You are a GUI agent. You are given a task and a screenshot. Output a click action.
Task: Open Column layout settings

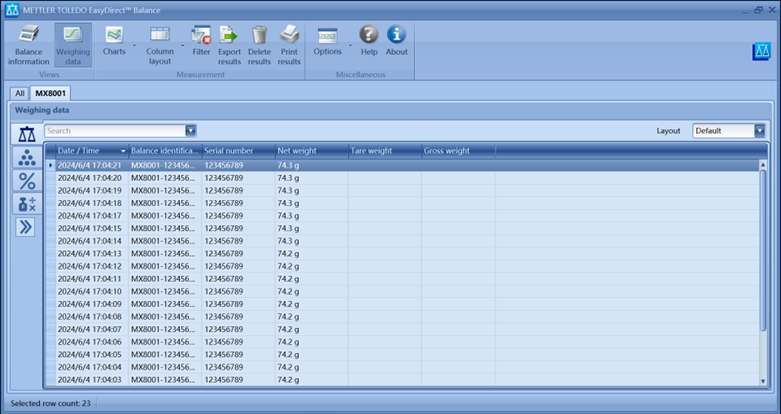pos(160,45)
